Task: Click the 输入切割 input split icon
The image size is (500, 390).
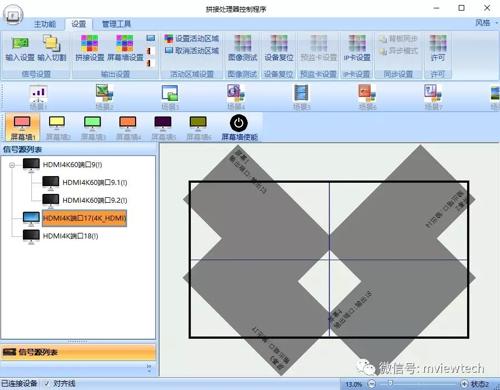Action: (52, 49)
